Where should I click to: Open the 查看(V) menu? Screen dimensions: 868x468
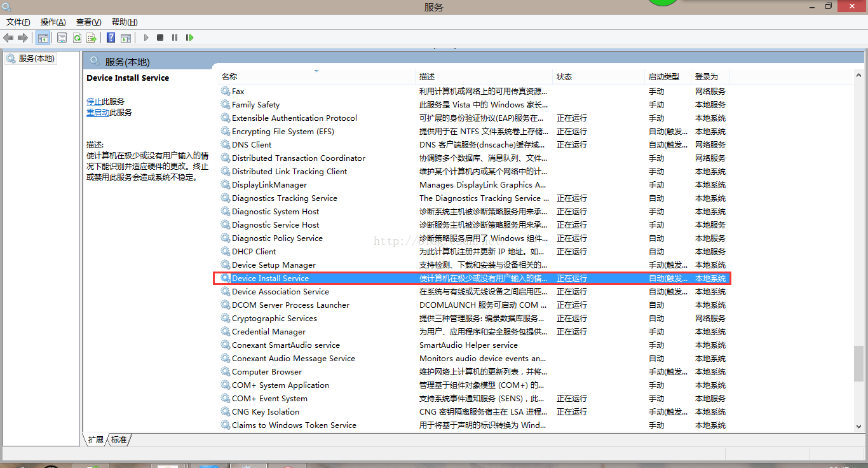pyautogui.click(x=88, y=22)
